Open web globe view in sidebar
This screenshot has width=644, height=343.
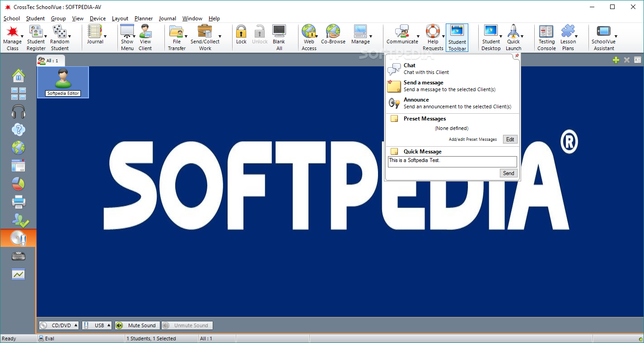[x=19, y=148]
